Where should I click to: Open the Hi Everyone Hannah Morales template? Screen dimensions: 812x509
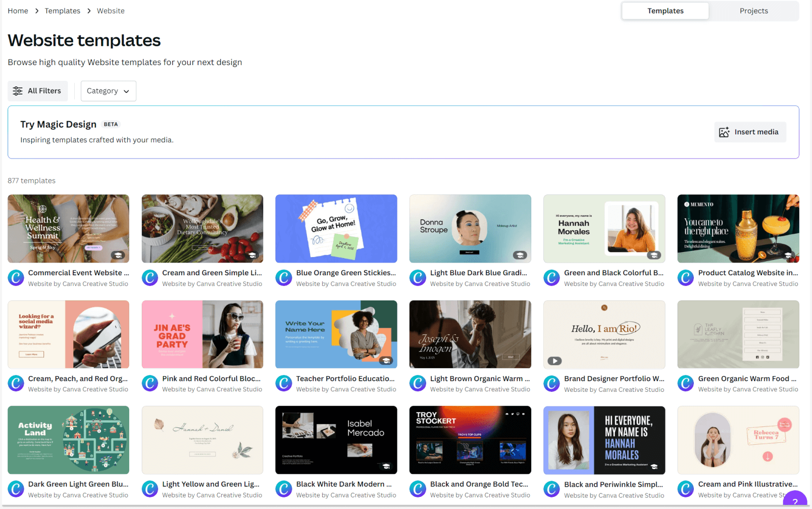coord(604,440)
